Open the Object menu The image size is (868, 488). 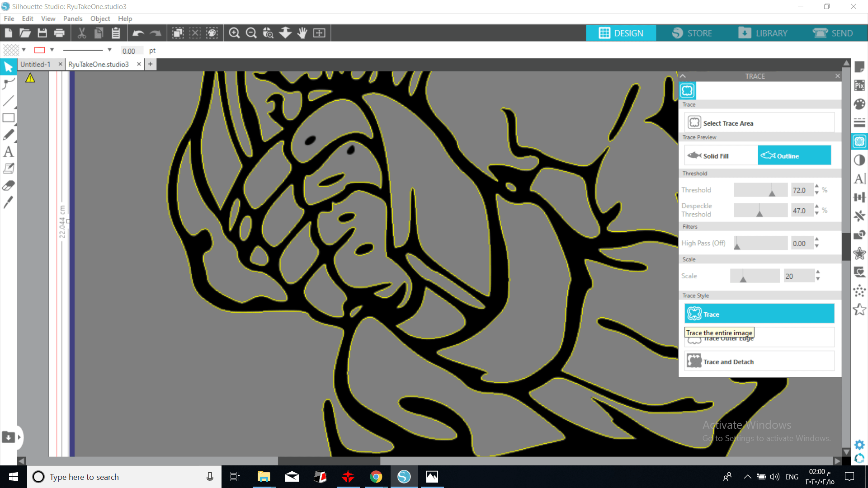click(x=100, y=19)
